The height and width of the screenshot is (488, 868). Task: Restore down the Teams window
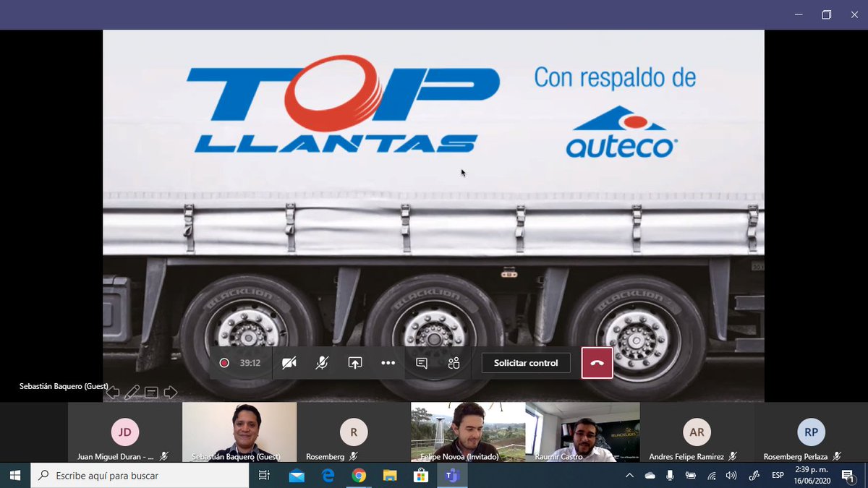pyautogui.click(x=826, y=14)
